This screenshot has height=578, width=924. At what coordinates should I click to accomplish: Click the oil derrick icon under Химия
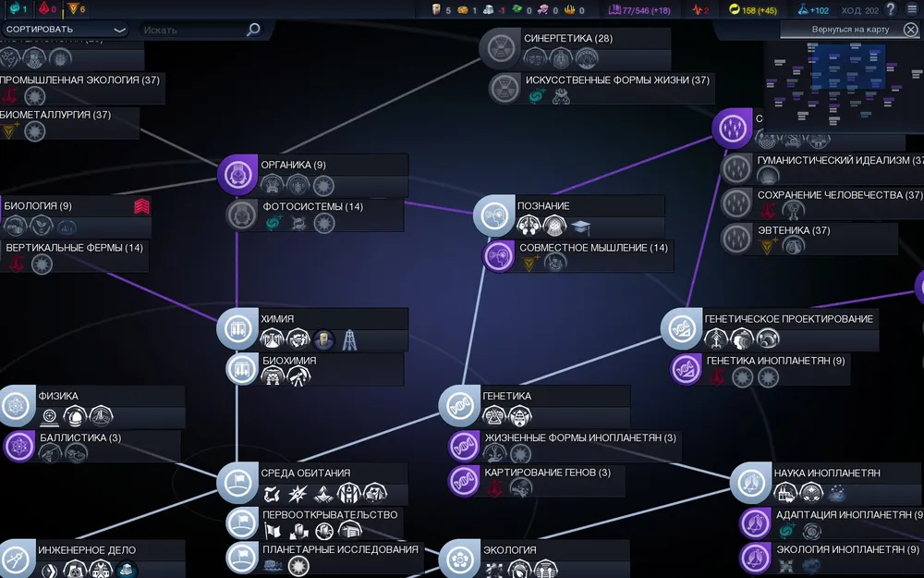click(x=349, y=340)
